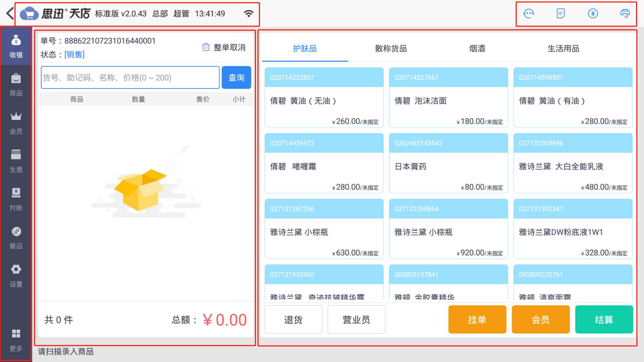Click the Wi-Fi status icon
This screenshot has width=644, height=362.
(248, 14)
